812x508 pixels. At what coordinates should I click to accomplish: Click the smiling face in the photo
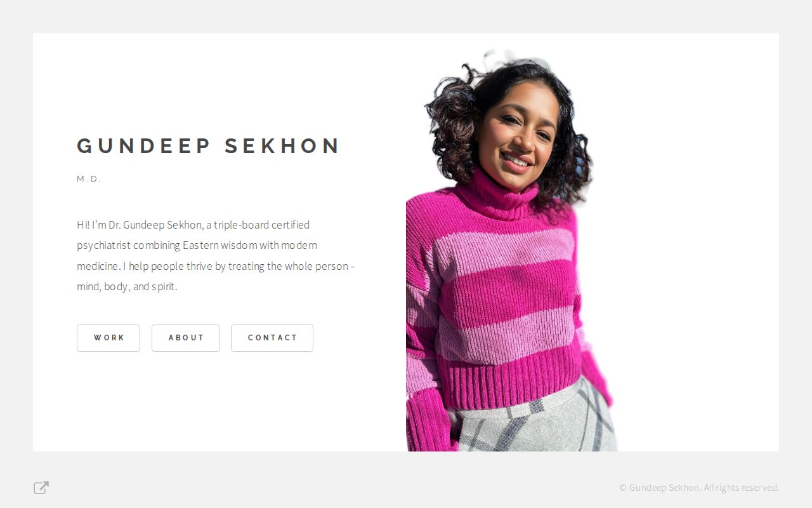coord(517,137)
